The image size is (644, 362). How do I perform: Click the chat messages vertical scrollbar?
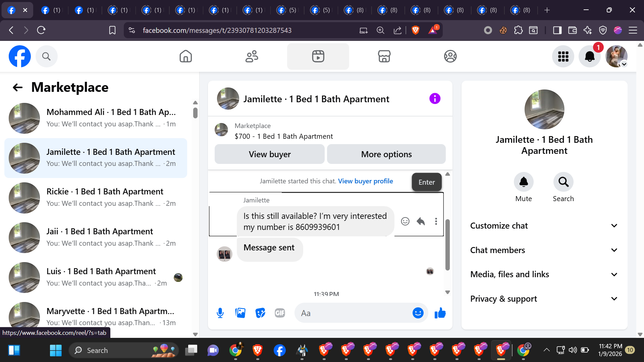point(447,245)
